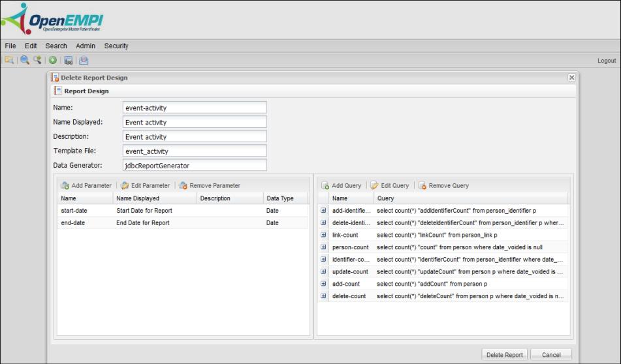Click the green add plus toolbar icon
The width and height of the screenshot is (621, 364).
tap(53, 60)
